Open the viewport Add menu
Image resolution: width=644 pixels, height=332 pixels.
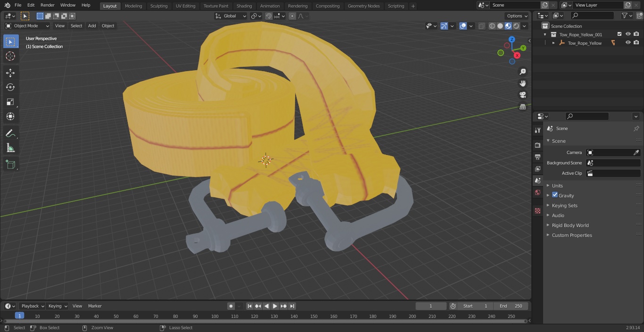[x=92, y=26]
